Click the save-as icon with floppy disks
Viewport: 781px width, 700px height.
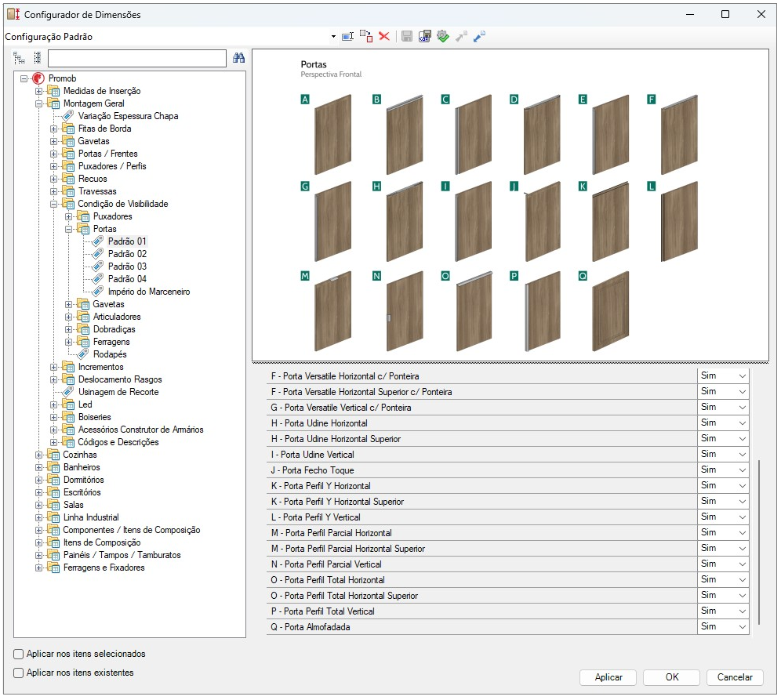(425, 36)
